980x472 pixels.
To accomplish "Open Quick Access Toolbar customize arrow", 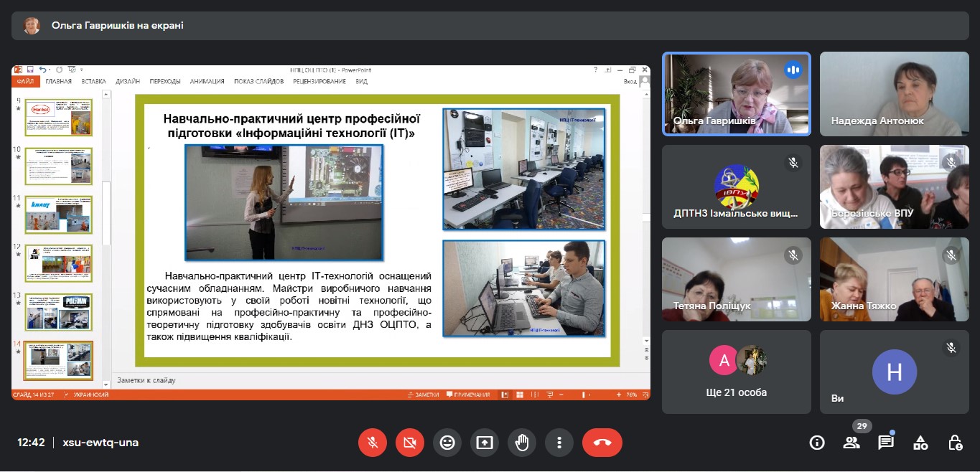I will tap(81, 70).
